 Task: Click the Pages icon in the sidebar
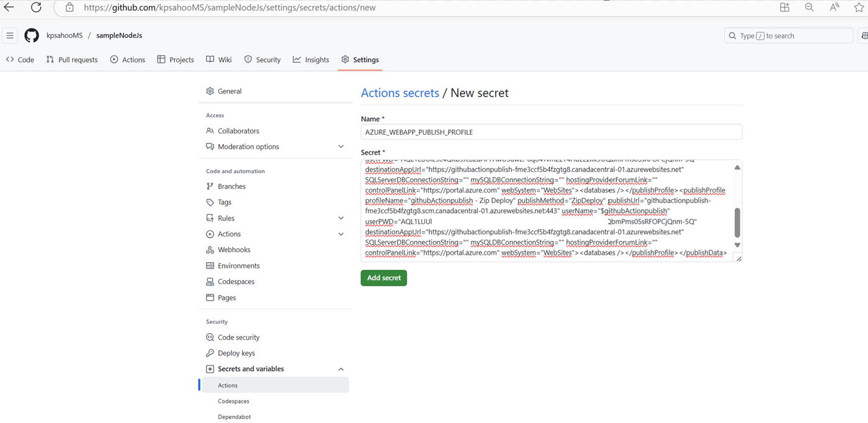point(210,298)
